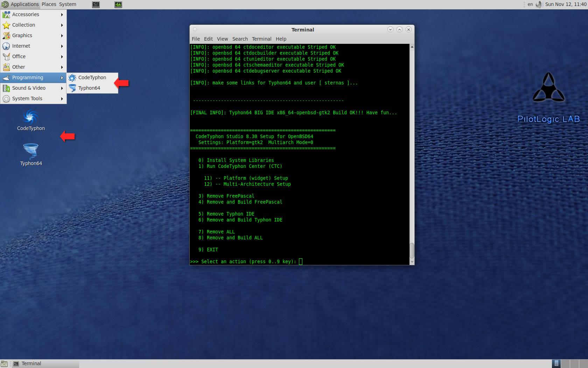The image size is (588, 368).
Task: Switch to the first workspace
Action: point(556,363)
